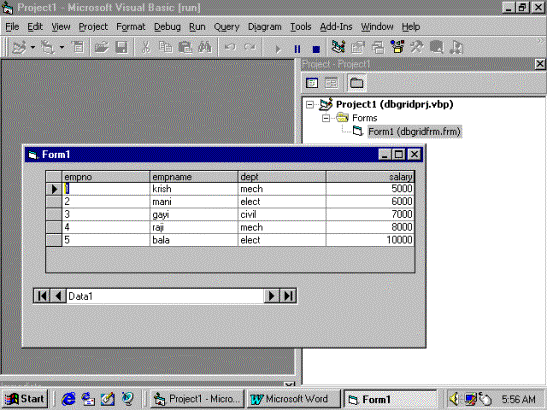547x410 pixels.
Task: Move to last record in Data1 control
Action: pos(288,296)
